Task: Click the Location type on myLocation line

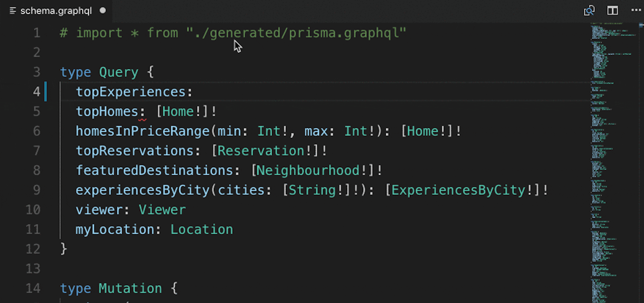Action: pos(202,229)
